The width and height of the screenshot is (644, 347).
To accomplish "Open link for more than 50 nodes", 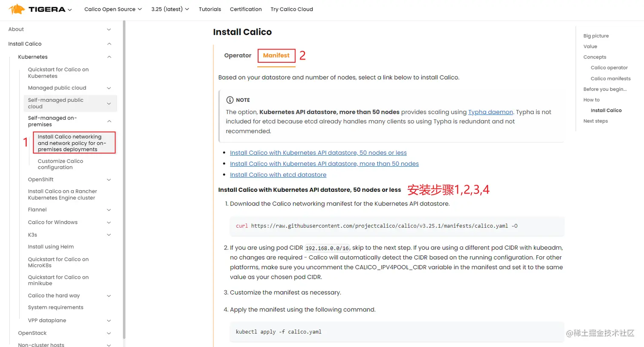I will tap(324, 164).
